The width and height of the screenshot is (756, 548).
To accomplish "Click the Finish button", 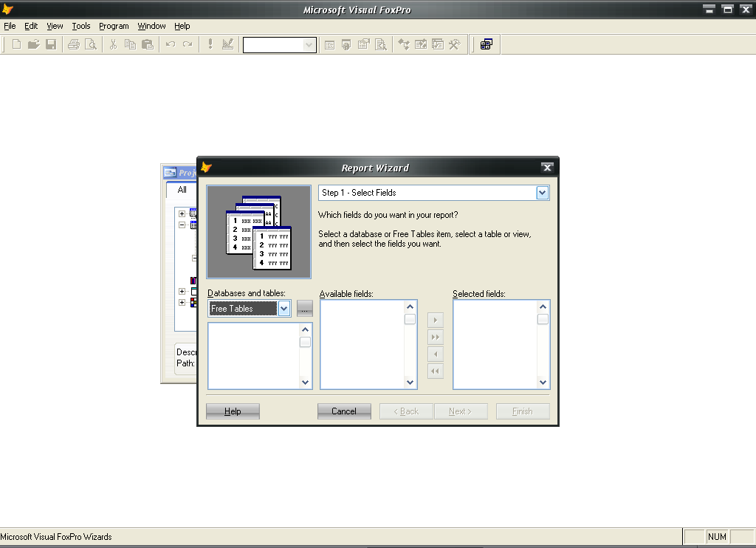I will pos(523,411).
